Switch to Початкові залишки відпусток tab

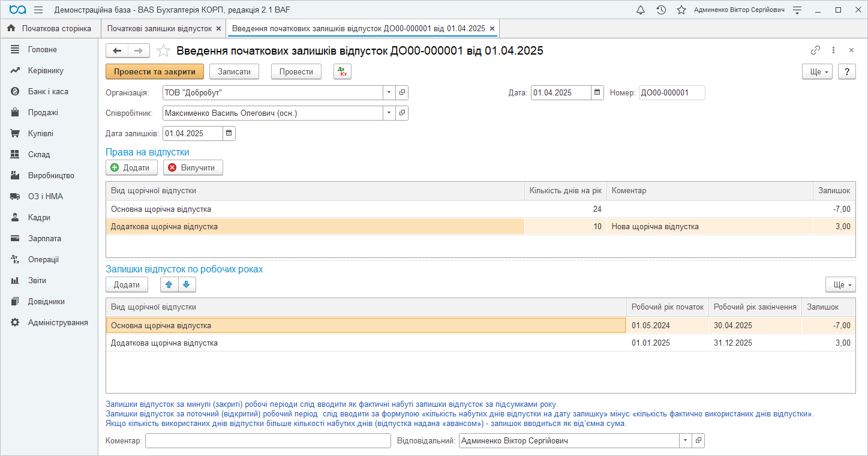(x=160, y=28)
